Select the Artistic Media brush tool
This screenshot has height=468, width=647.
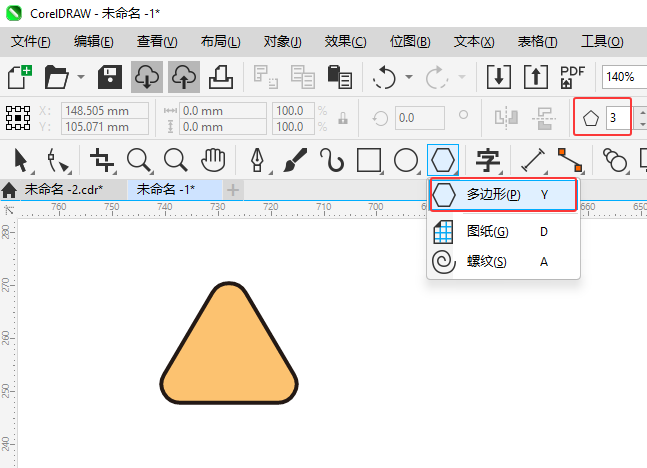295,161
